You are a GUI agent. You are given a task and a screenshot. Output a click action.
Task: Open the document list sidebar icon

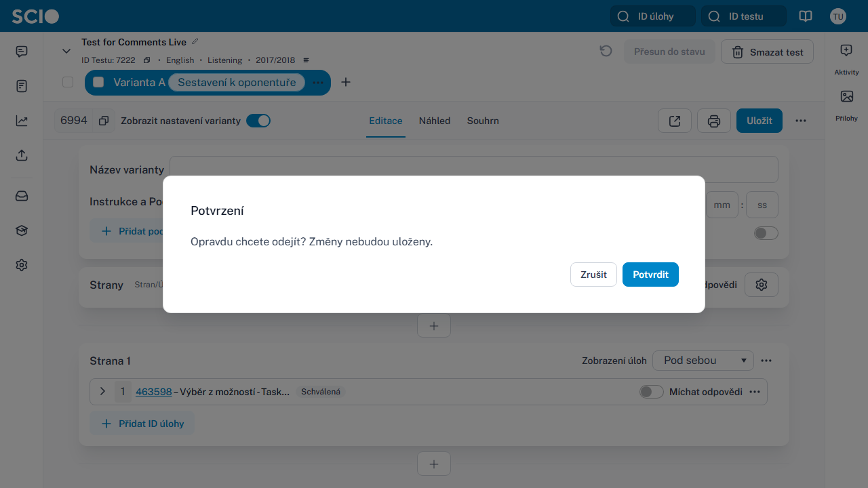pyautogui.click(x=22, y=86)
